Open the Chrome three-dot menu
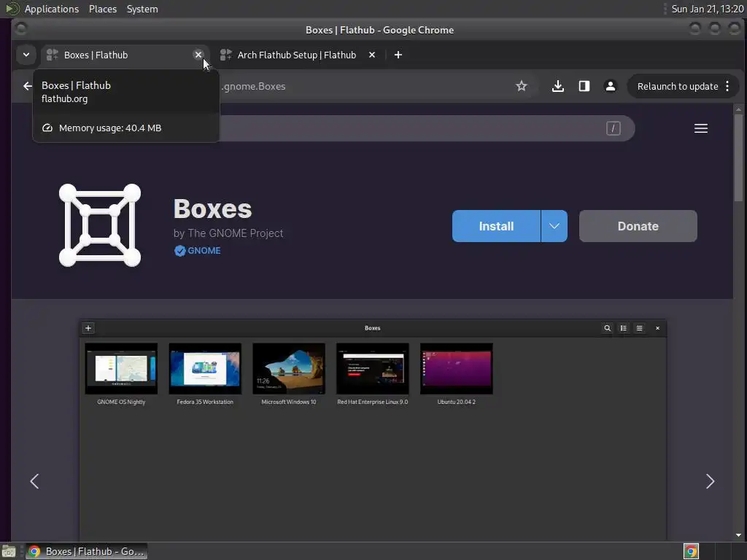The image size is (747, 560). pos(727,86)
